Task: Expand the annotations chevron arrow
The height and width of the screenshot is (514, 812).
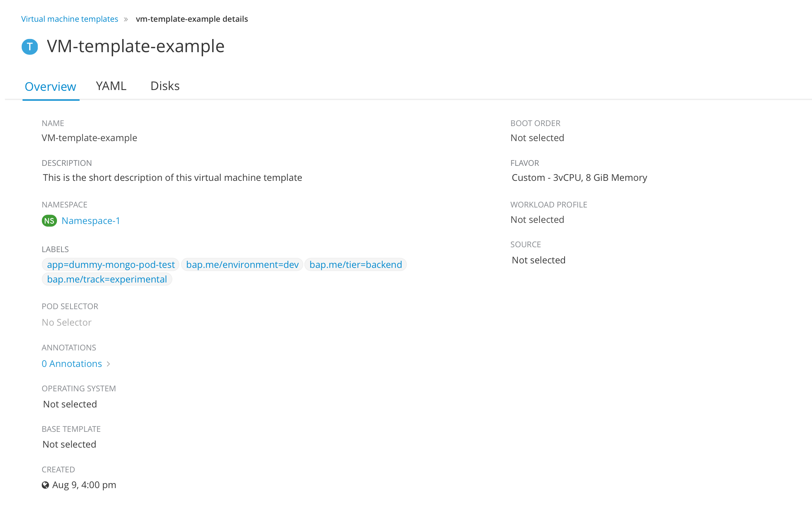Action: 108,364
